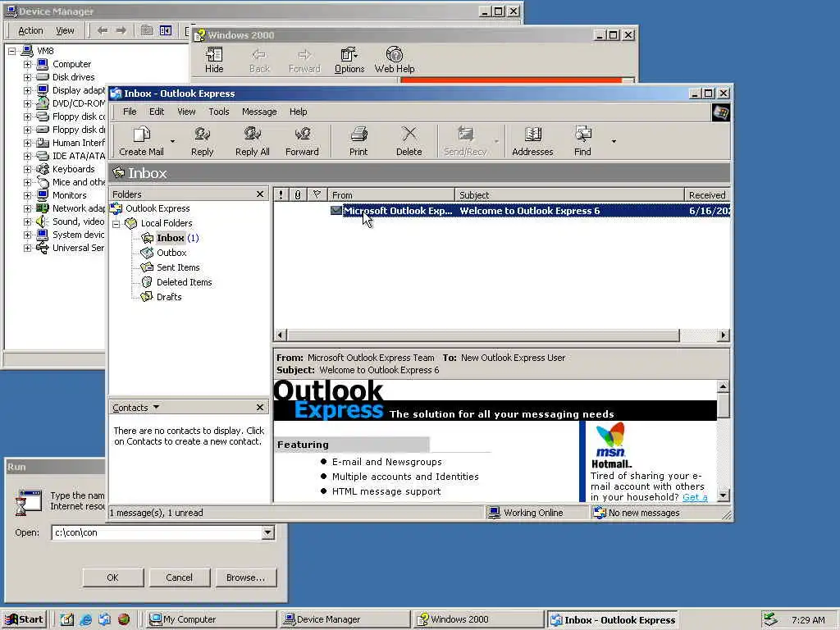Switch to My Computer taskbar button
The height and width of the screenshot is (630, 840).
pos(211,619)
